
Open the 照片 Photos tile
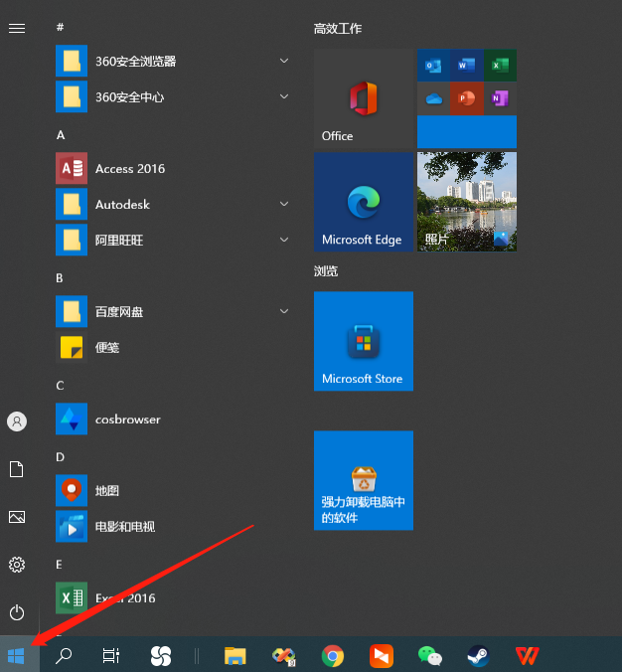467,202
